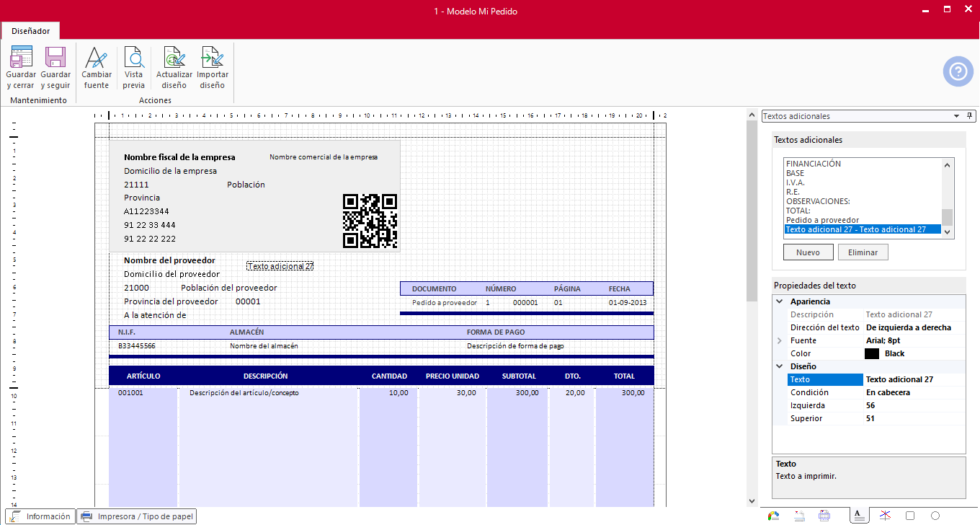Select 'Texto adicional 27' on the canvas

pos(280,266)
